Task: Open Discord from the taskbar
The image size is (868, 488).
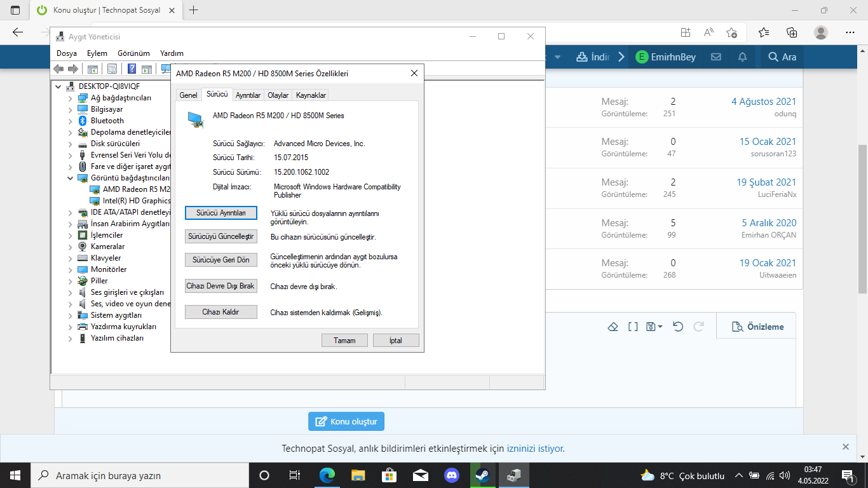Action: tap(452, 475)
